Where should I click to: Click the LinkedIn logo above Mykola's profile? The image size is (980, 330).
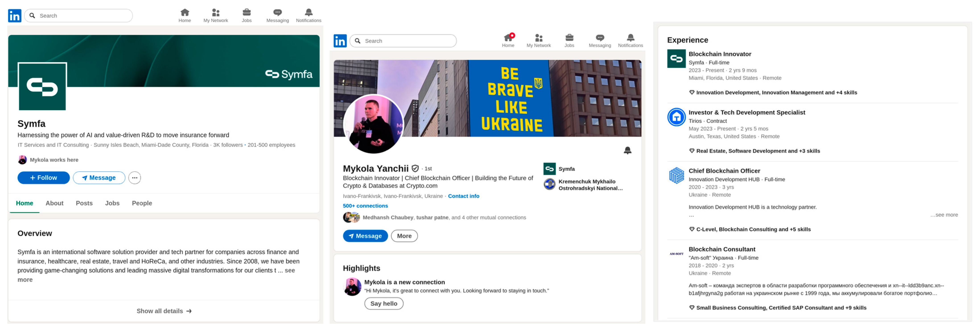pos(340,41)
